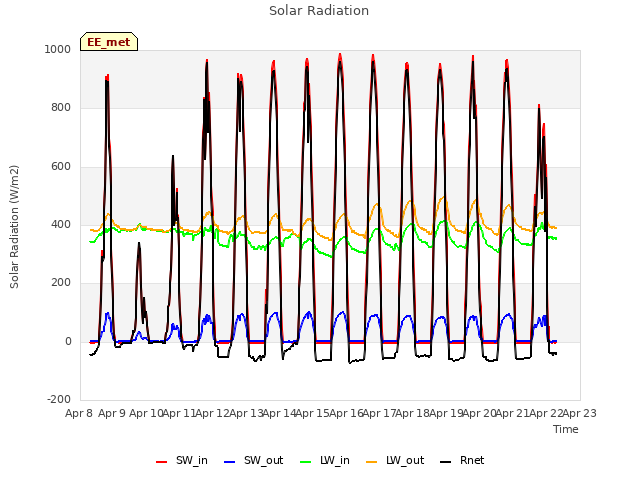Click the 200 y-axis tick label
The image size is (640, 480).
pos(61,282)
